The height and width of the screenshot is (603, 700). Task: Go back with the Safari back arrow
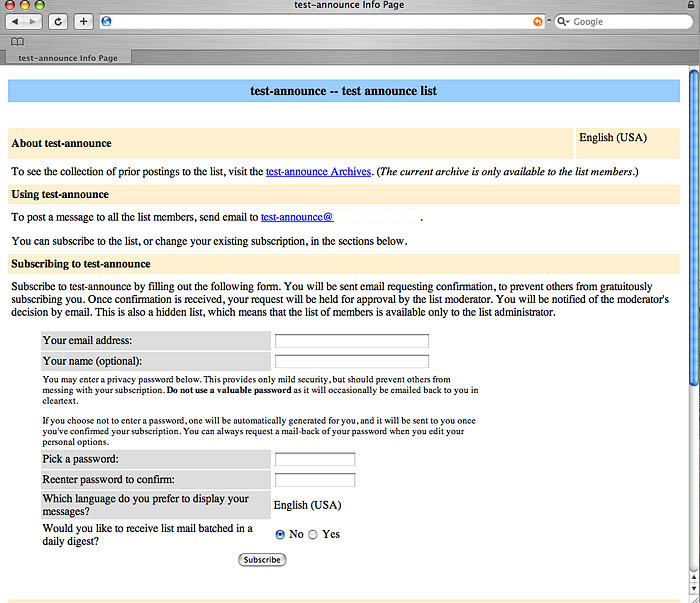point(15,21)
